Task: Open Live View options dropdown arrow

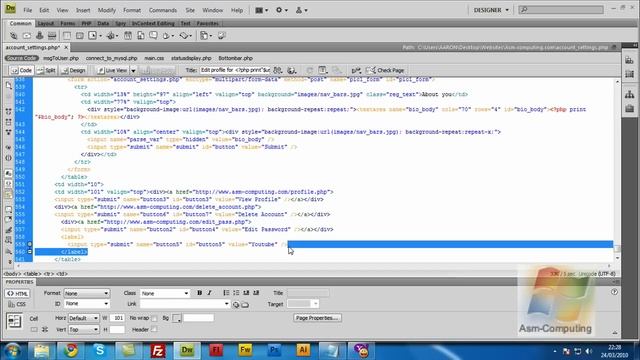Action: pyautogui.click(x=133, y=71)
